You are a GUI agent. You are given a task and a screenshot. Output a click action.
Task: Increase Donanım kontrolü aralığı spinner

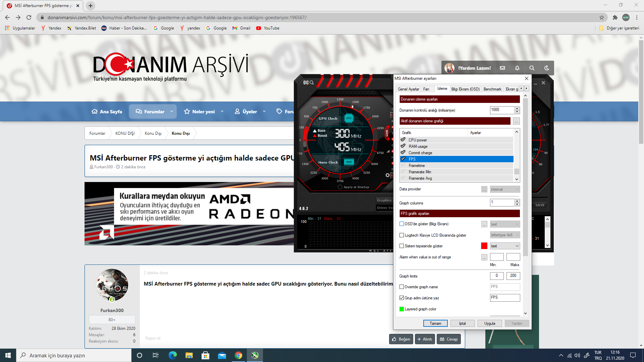coord(517,108)
